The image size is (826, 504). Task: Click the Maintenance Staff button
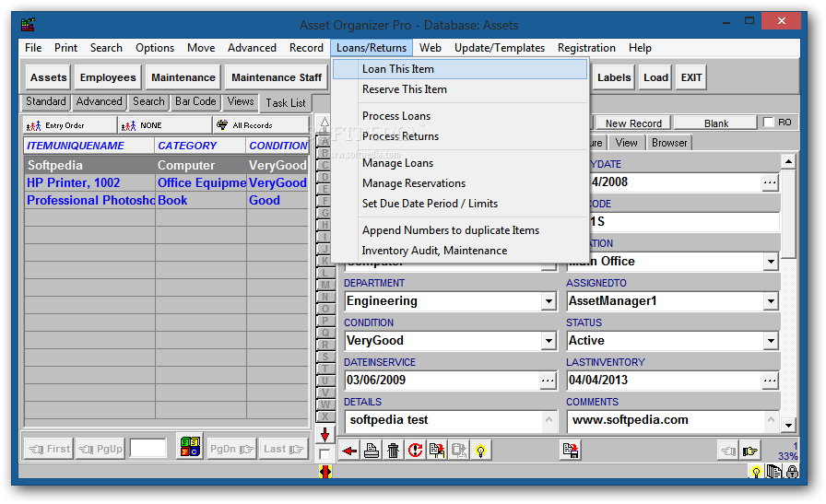(277, 78)
